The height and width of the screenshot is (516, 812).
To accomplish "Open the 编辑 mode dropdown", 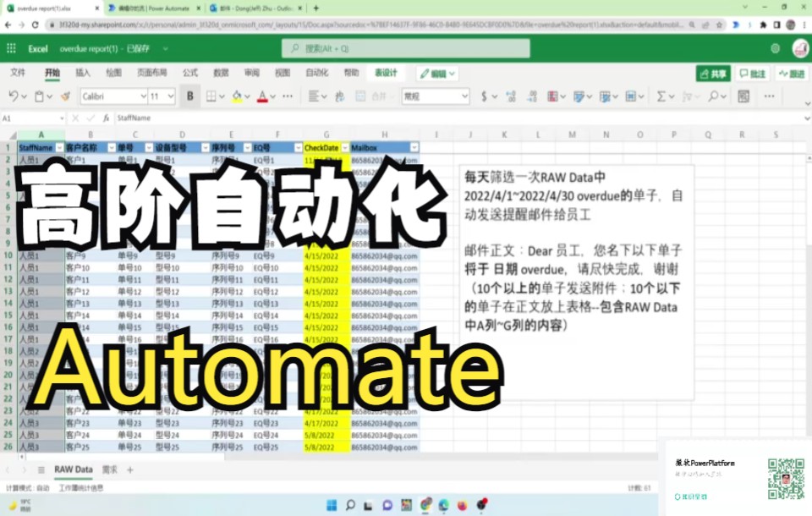I will point(437,74).
